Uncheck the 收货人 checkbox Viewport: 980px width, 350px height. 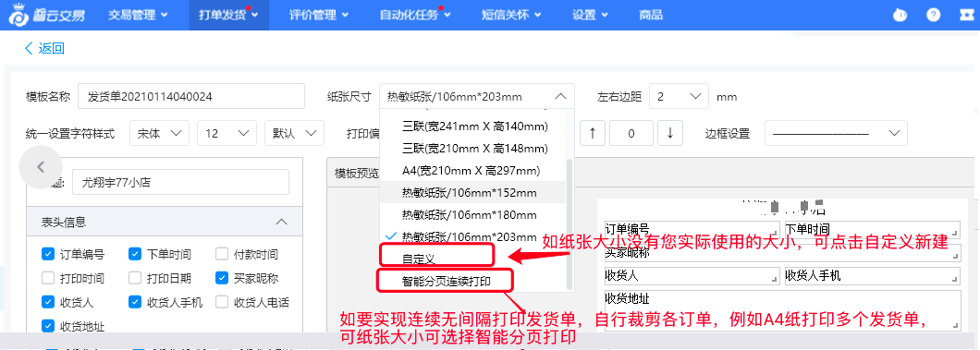[47, 303]
